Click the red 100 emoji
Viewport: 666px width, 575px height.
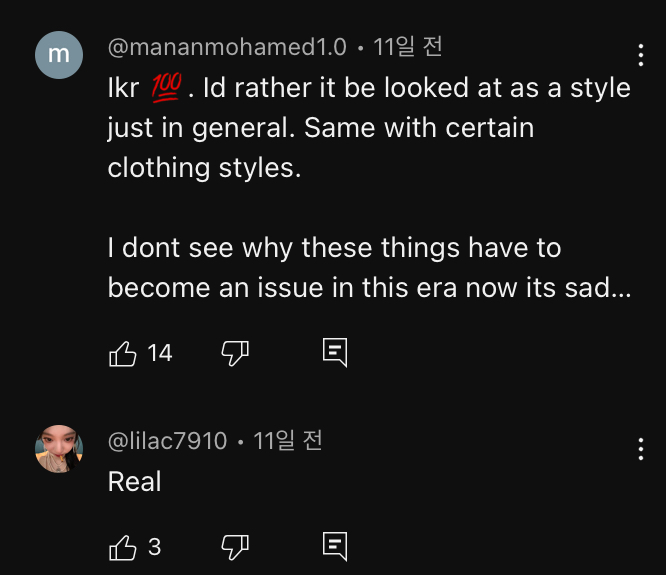[x=164, y=89]
